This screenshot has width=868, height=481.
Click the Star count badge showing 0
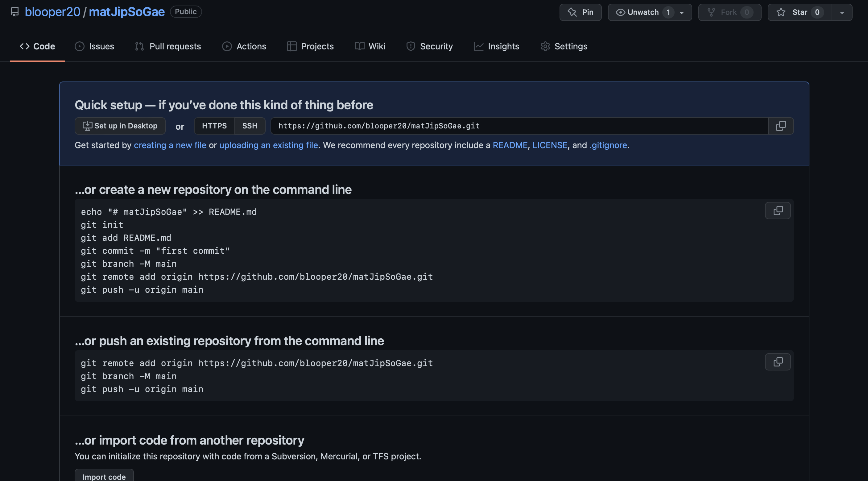817,12
